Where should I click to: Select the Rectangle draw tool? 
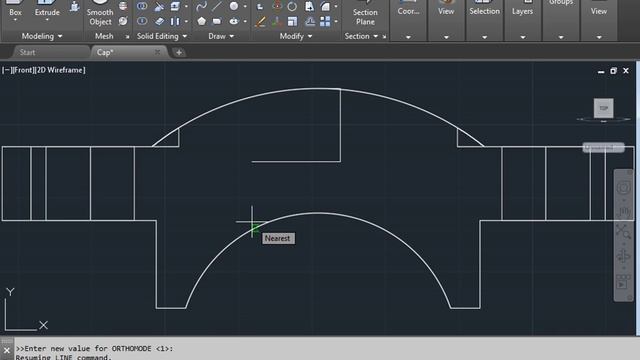[217, 21]
